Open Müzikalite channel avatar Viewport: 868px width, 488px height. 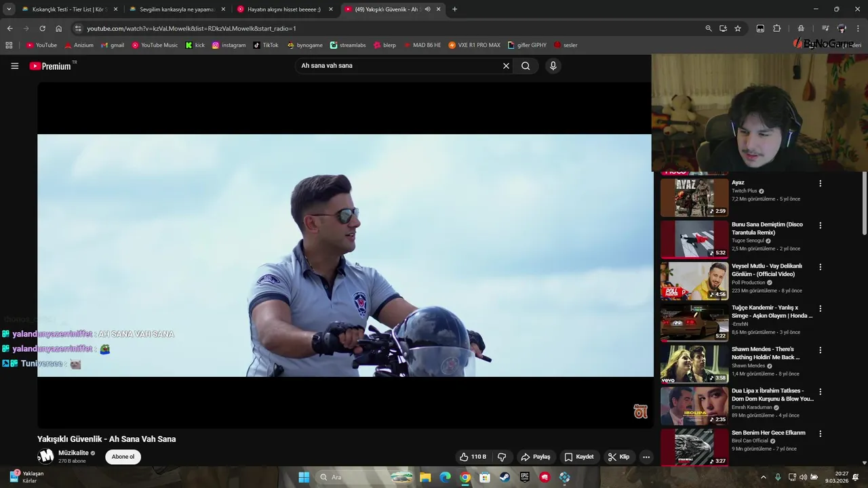pos(45,457)
